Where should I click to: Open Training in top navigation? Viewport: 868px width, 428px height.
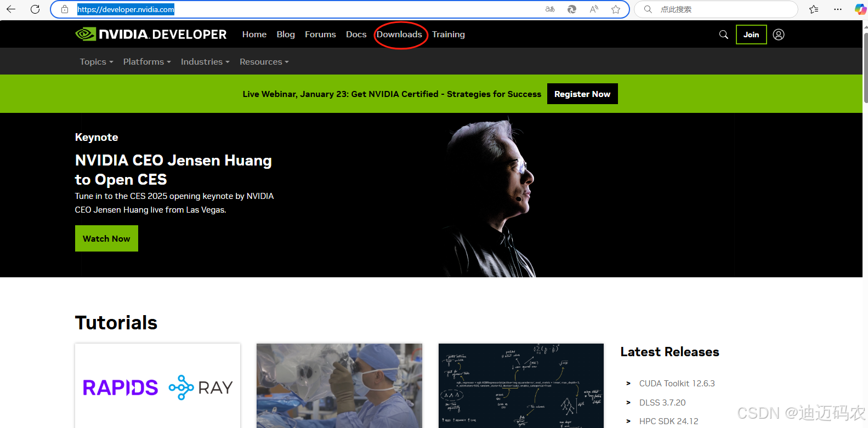click(449, 35)
